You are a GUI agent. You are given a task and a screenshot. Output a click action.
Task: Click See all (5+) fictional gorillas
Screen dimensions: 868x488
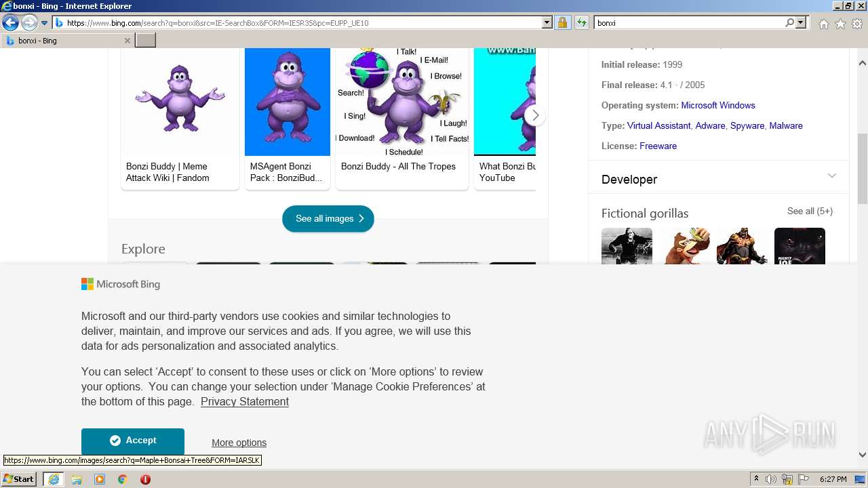point(810,211)
